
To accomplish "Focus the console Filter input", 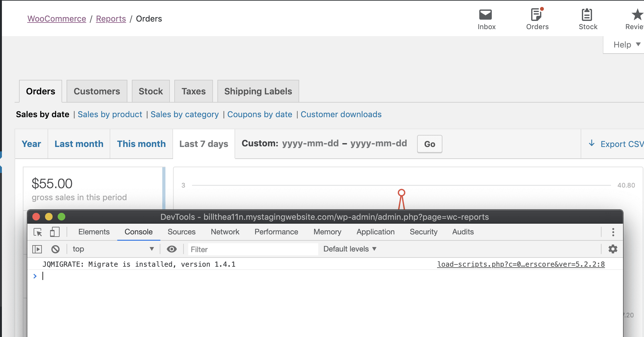I will click(x=253, y=249).
